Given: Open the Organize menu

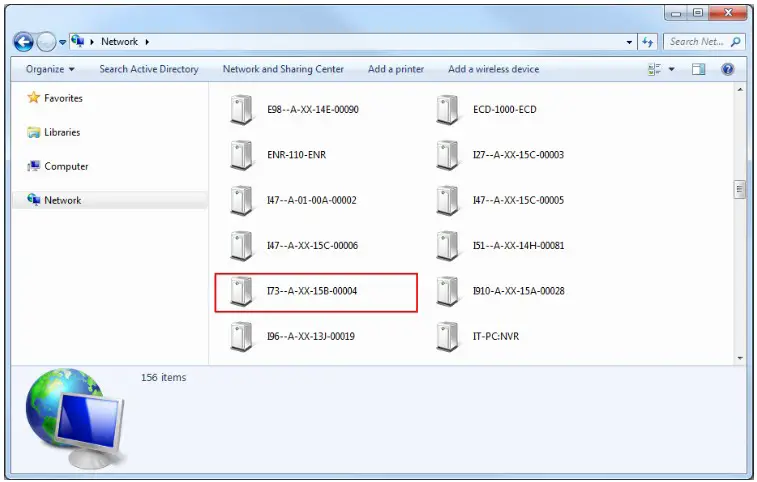Looking at the screenshot, I should [x=50, y=69].
